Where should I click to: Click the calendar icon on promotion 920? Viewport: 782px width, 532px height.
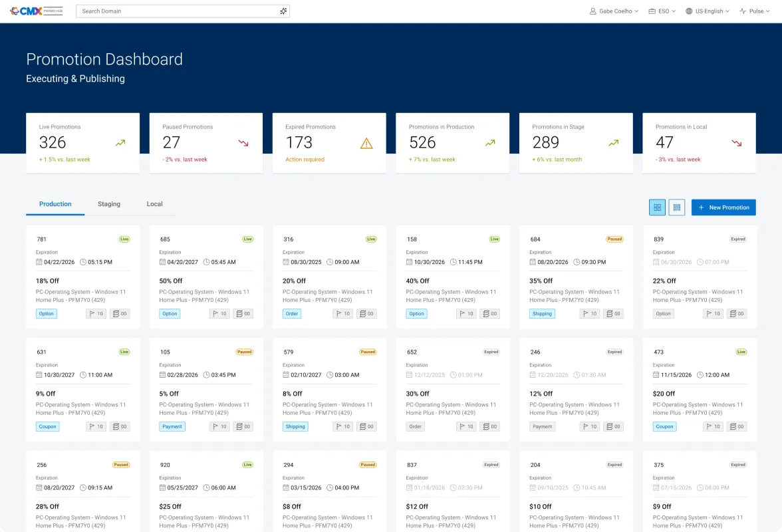click(x=162, y=487)
